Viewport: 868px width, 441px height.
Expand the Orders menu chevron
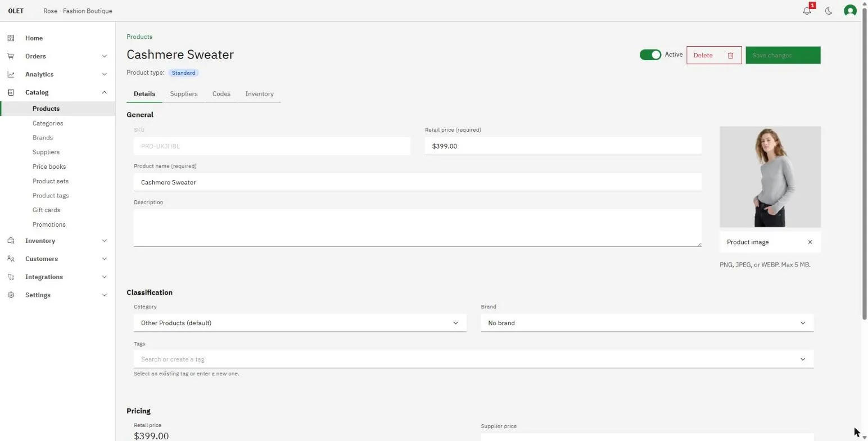pos(104,56)
